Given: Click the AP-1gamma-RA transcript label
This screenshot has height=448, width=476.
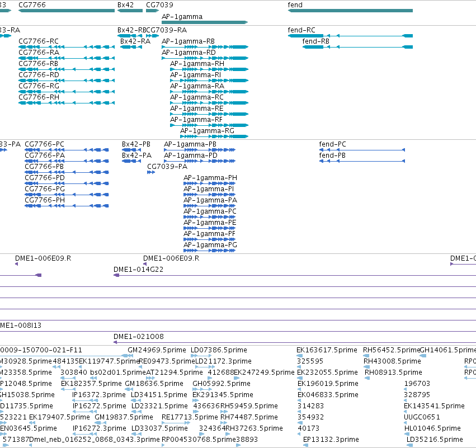Looking at the screenshot, I should (197, 86).
